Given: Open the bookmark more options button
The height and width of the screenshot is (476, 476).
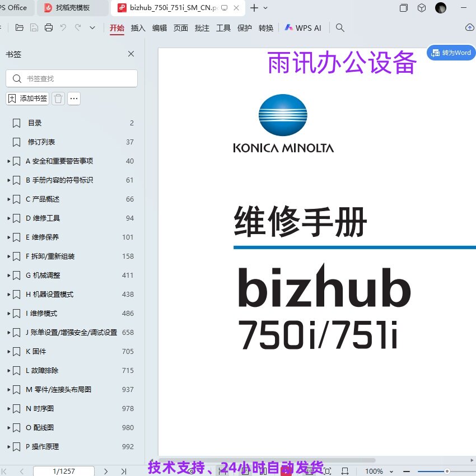Looking at the screenshot, I should click(74, 99).
